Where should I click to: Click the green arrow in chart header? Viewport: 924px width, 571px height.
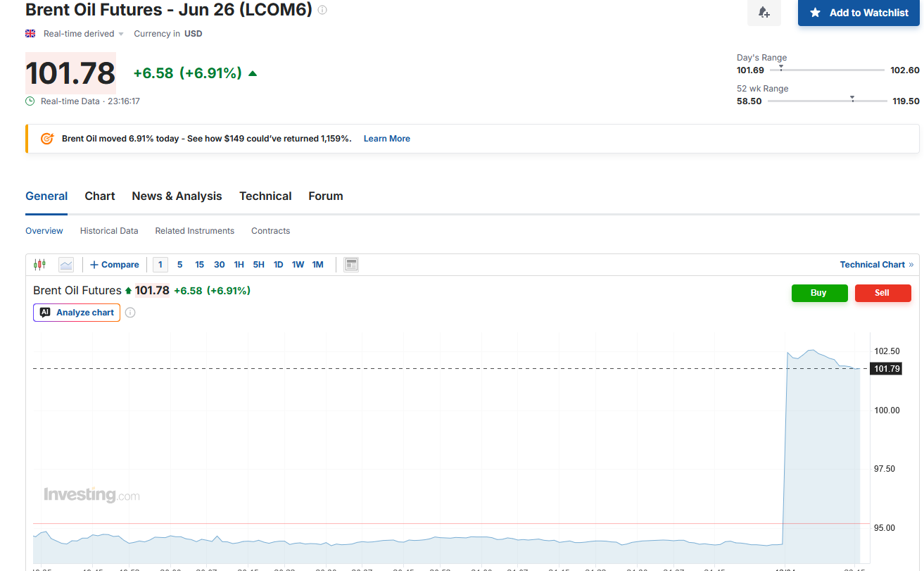click(x=128, y=291)
